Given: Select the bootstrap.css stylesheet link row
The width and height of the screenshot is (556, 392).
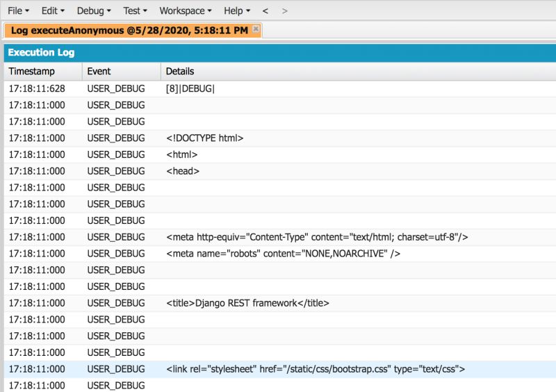Looking at the screenshot, I should pyautogui.click(x=280, y=369).
